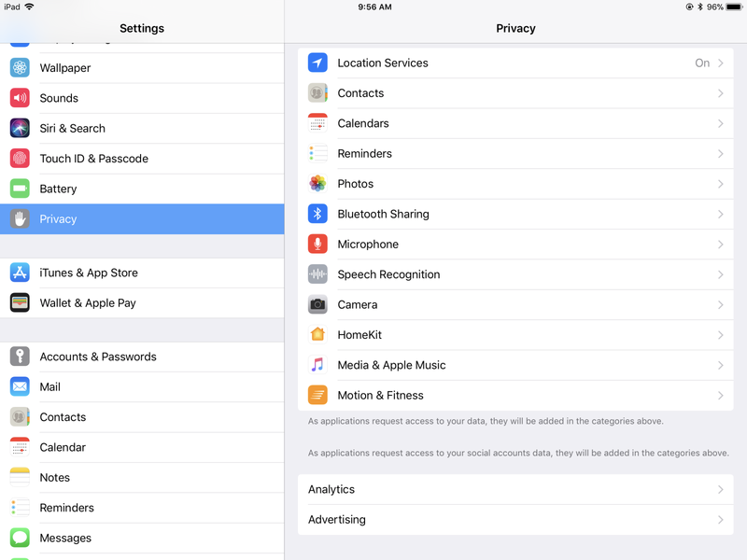Tap the red Microphone icon

pos(317,245)
